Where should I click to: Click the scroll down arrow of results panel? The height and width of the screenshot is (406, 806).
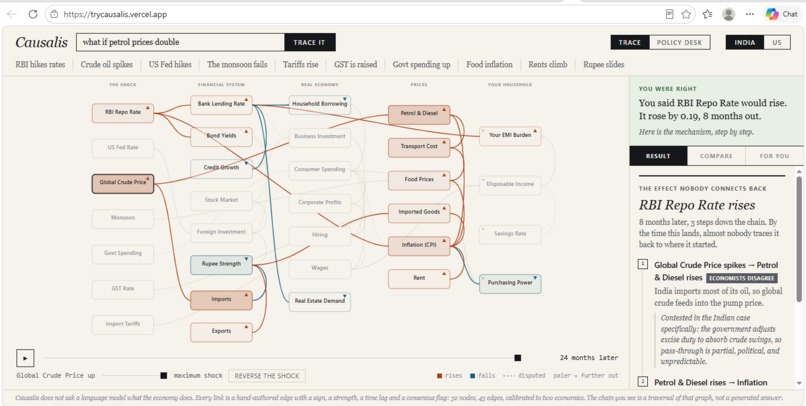point(799,383)
